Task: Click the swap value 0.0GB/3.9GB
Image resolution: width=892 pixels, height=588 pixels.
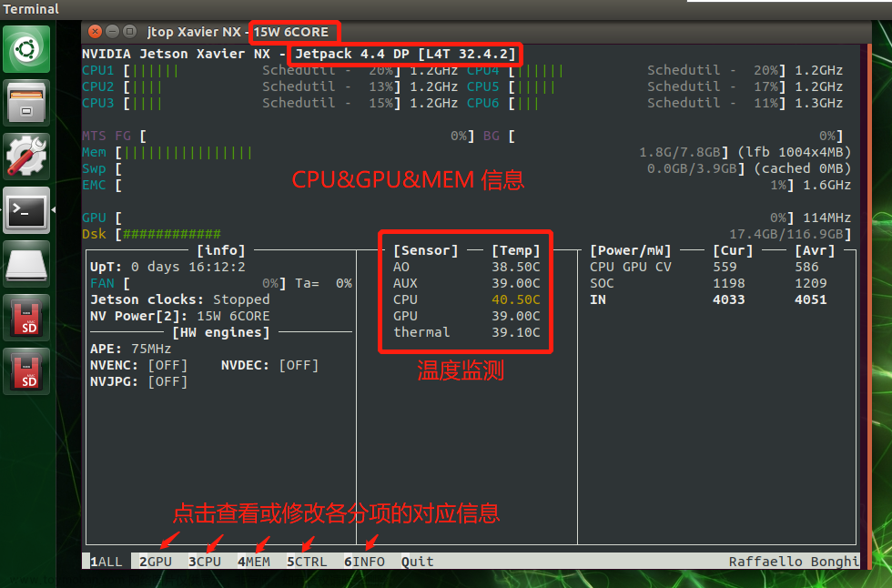Action: [x=692, y=169]
